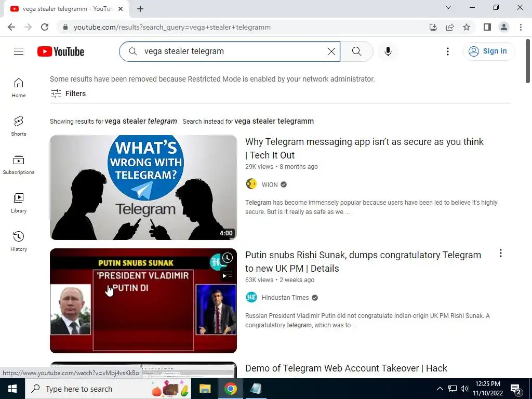The width and height of the screenshot is (532, 399).
Task: Close the 'vega stealer telegramm' tab
Action: (121, 9)
